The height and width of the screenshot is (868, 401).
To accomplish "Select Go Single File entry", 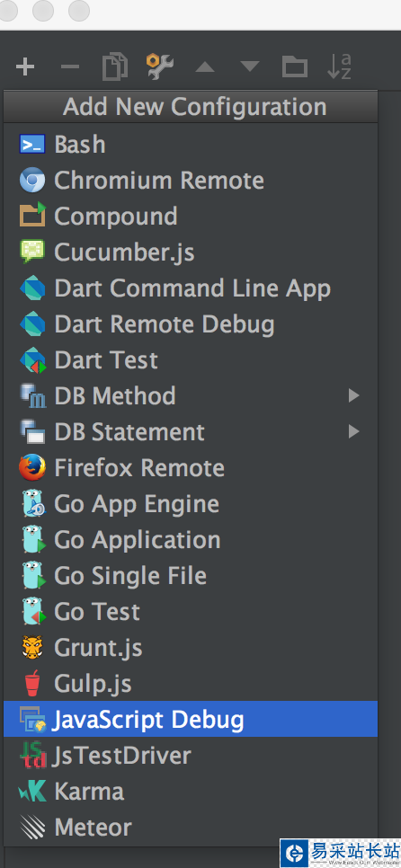I will pos(191,576).
